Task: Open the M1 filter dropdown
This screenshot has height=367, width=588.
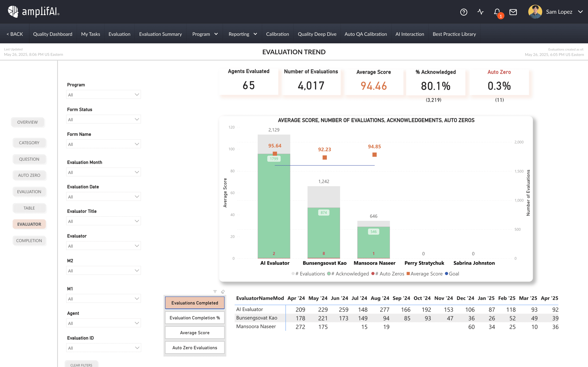Action: point(104,299)
